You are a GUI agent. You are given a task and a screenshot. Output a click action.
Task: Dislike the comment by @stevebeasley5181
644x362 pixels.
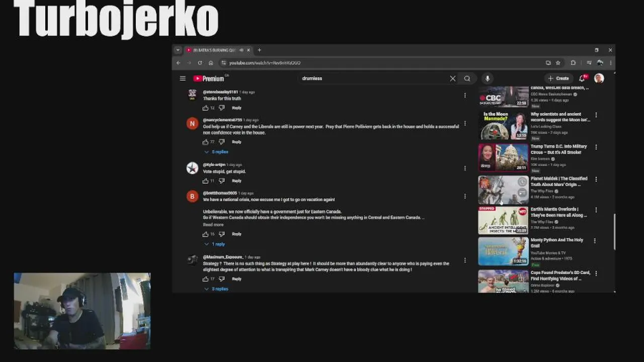pos(221,108)
